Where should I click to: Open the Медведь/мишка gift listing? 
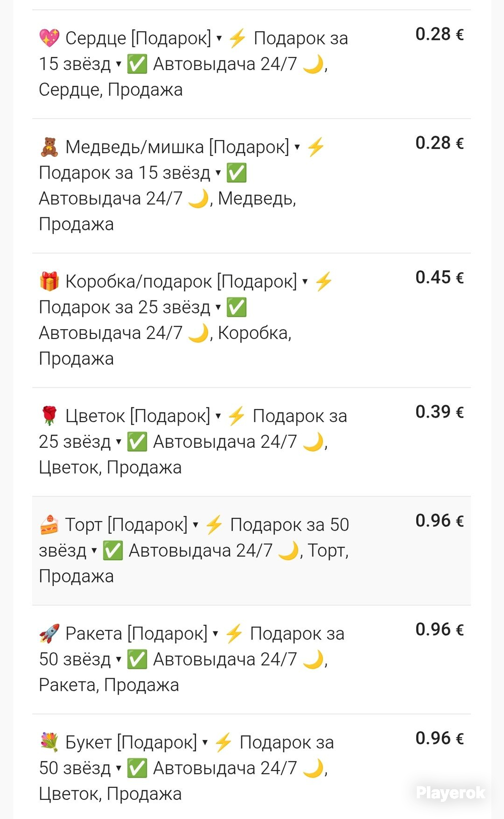click(x=176, y=147)
